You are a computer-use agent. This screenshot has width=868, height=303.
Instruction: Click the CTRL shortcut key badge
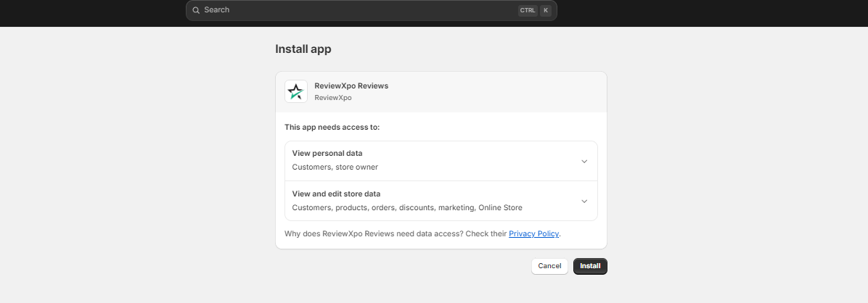pyautogui.click(x=528, y=10)
